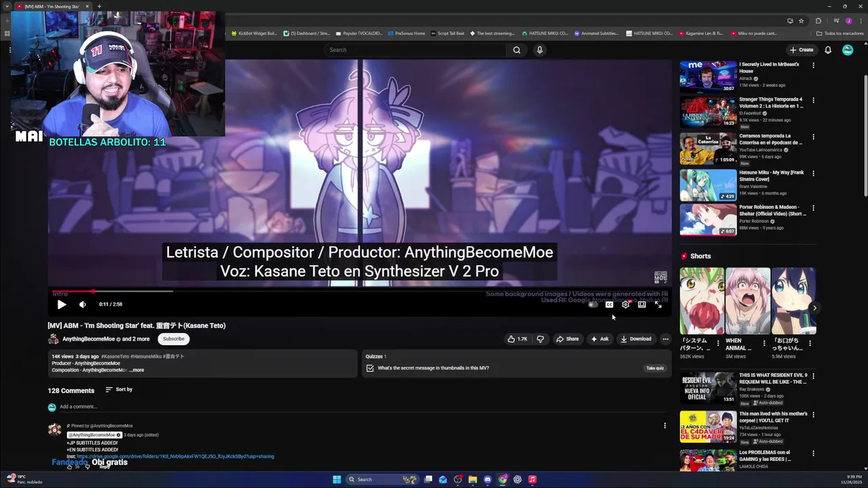
Task: Open options for Cerramos temporada La Cotorrisa video
Action: (x=813, y=137)
